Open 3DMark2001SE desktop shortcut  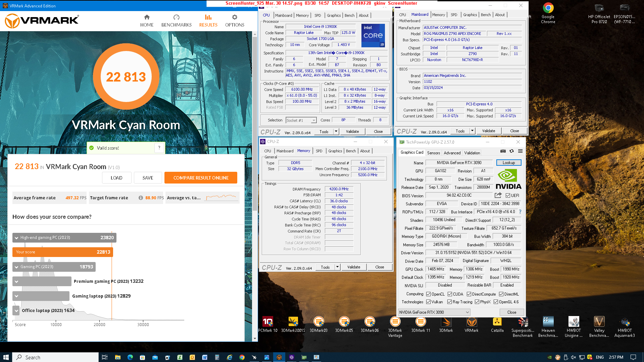(x=293, y=325)
